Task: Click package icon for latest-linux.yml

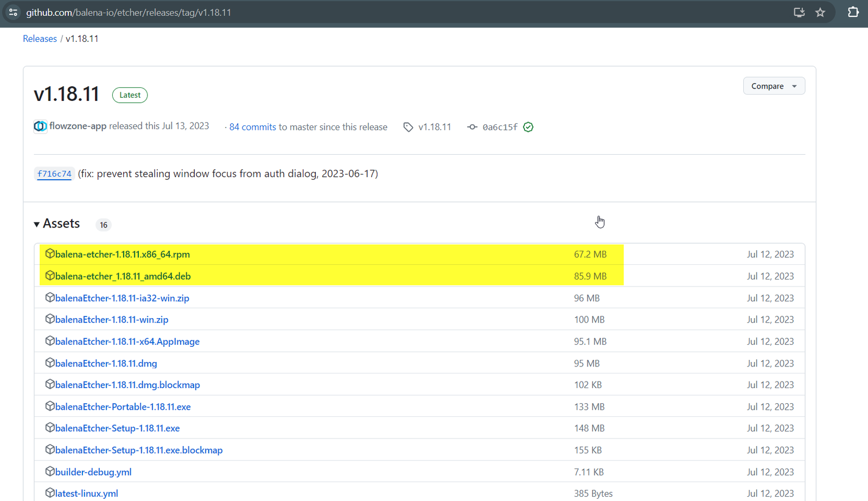Action: (50, 492)
